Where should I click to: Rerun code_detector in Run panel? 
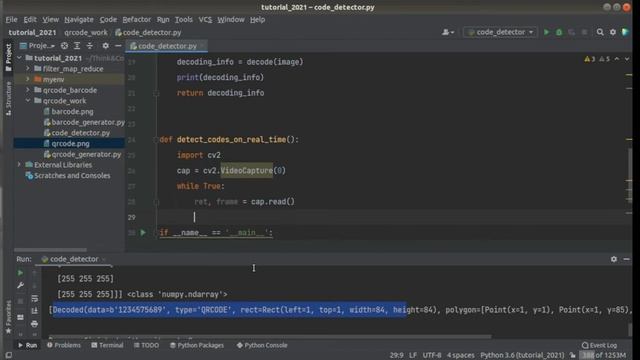[x=20, y=272]
